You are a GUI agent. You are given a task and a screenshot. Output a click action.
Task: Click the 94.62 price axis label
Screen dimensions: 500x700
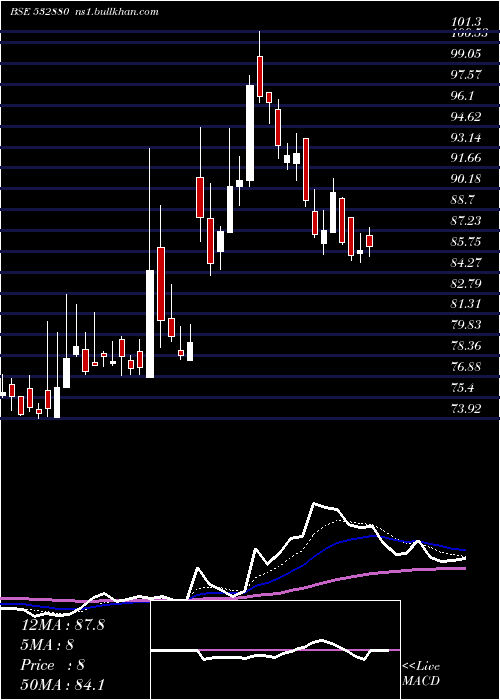pyautogui.click(x=466, y=117)
